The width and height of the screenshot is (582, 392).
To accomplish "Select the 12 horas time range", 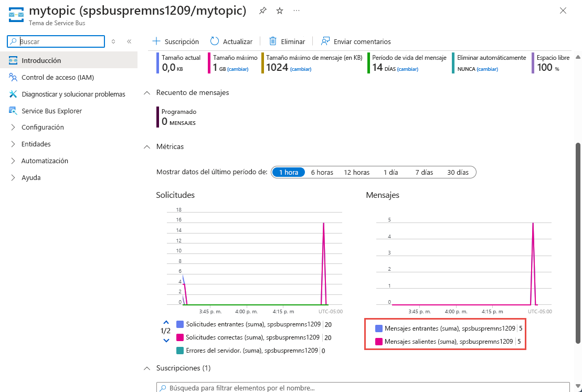I will coord(356,172).
